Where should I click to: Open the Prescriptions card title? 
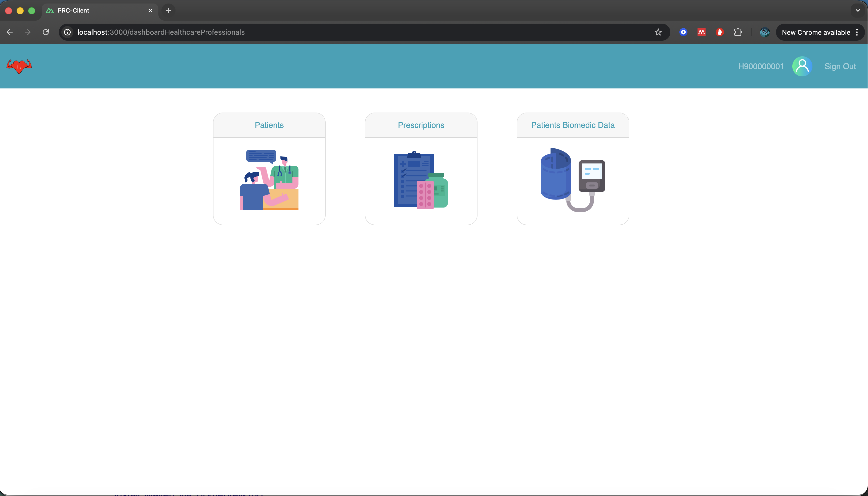[421, 125]
